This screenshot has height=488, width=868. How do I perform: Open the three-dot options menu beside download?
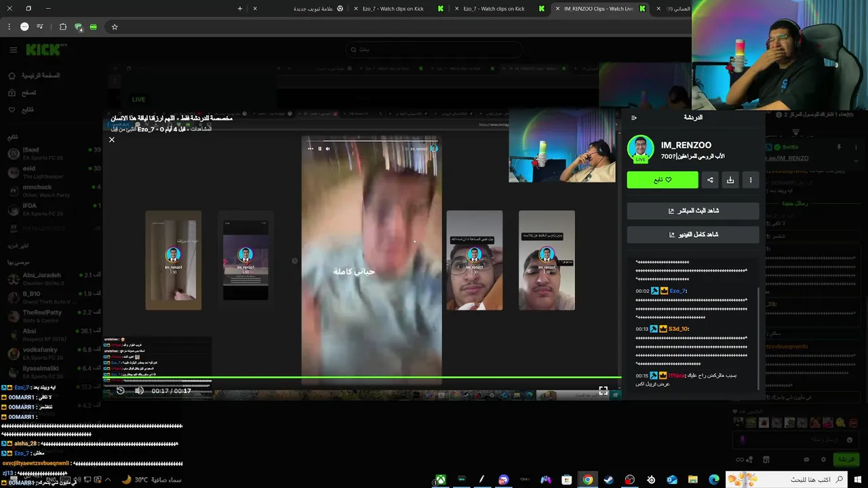pyautogui.click(x=751, y=180)
